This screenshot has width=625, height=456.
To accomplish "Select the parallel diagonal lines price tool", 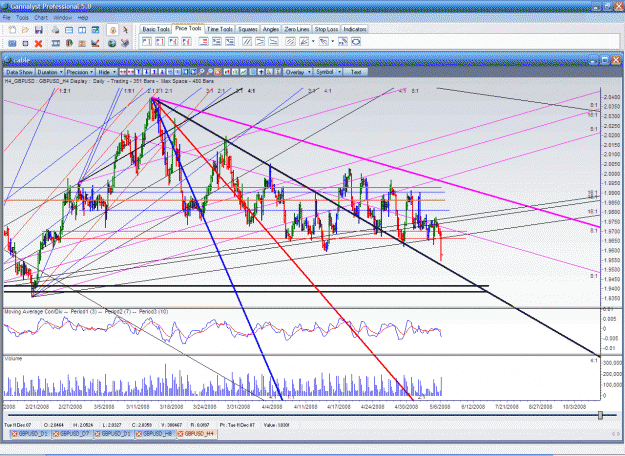I will 247,41.
